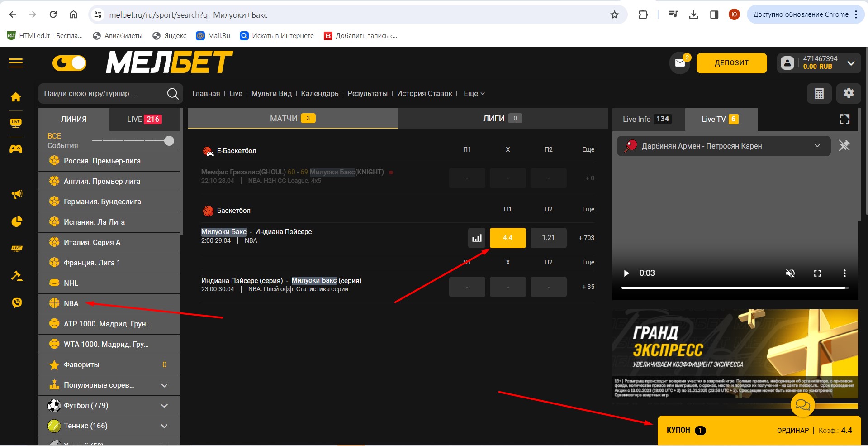This screenshot has height=446, width=868.
Task: Click the home icon in sidebar
Action: coord(16,97)
